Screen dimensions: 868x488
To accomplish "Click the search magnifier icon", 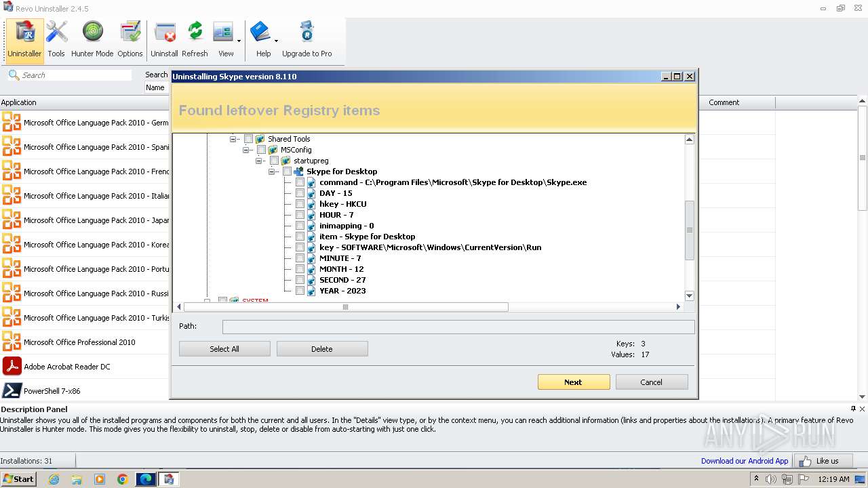I will pos(14,75).
